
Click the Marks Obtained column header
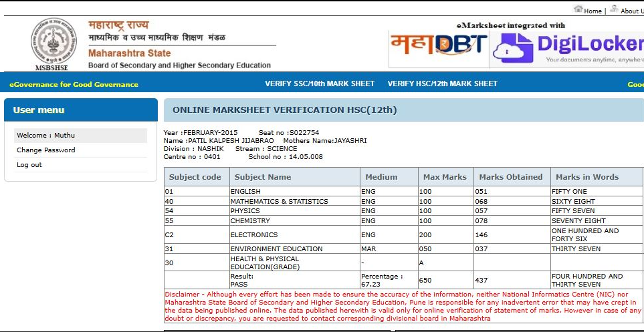(512, 177)
